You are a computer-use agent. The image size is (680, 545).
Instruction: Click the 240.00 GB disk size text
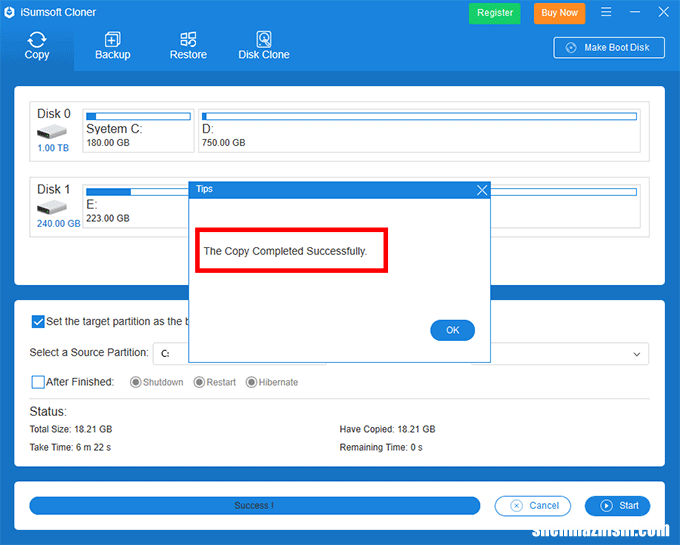pos(59,224)
